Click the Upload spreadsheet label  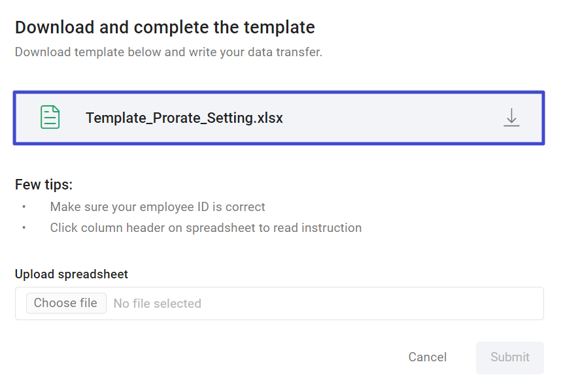click(71, 274)
